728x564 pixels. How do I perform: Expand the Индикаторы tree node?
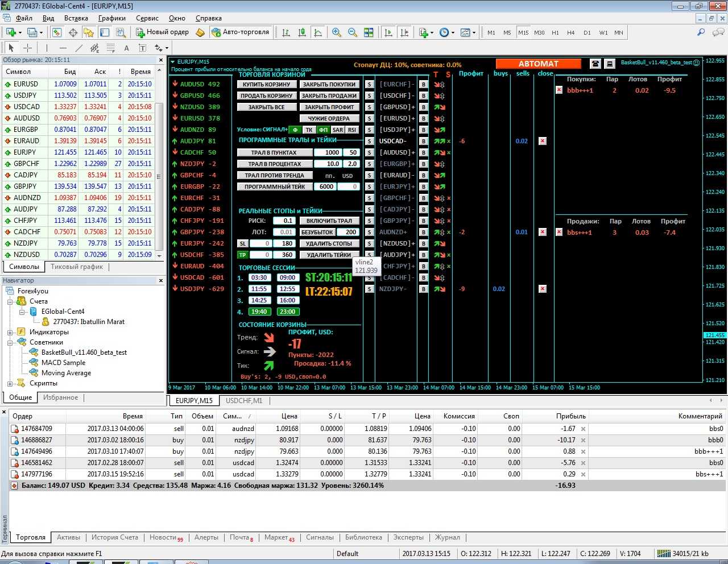[10, 332]
